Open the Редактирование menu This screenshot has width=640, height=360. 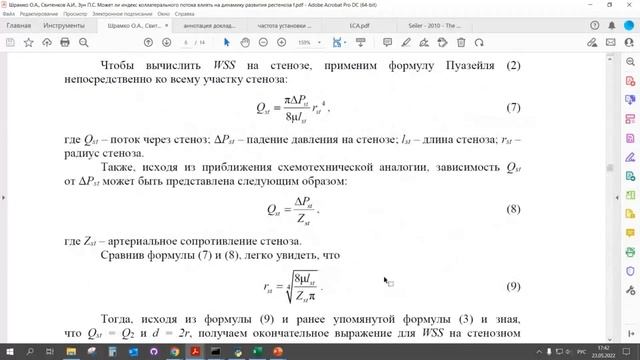tap(39, 14)
